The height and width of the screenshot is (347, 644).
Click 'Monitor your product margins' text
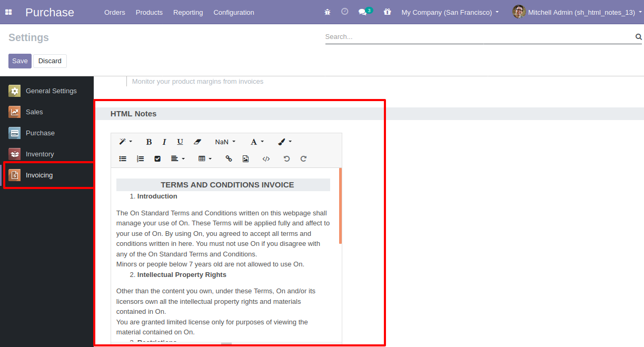(x=197, y=82)
